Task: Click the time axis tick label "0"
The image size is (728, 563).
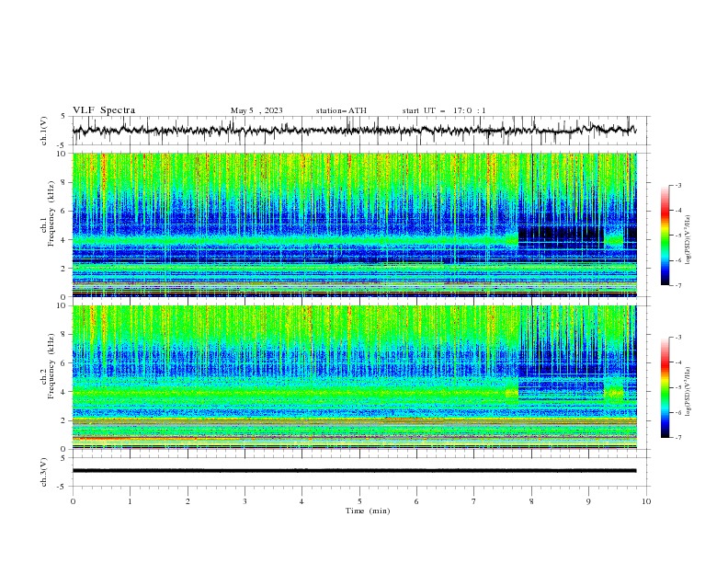Action: (x=73, y=501)
